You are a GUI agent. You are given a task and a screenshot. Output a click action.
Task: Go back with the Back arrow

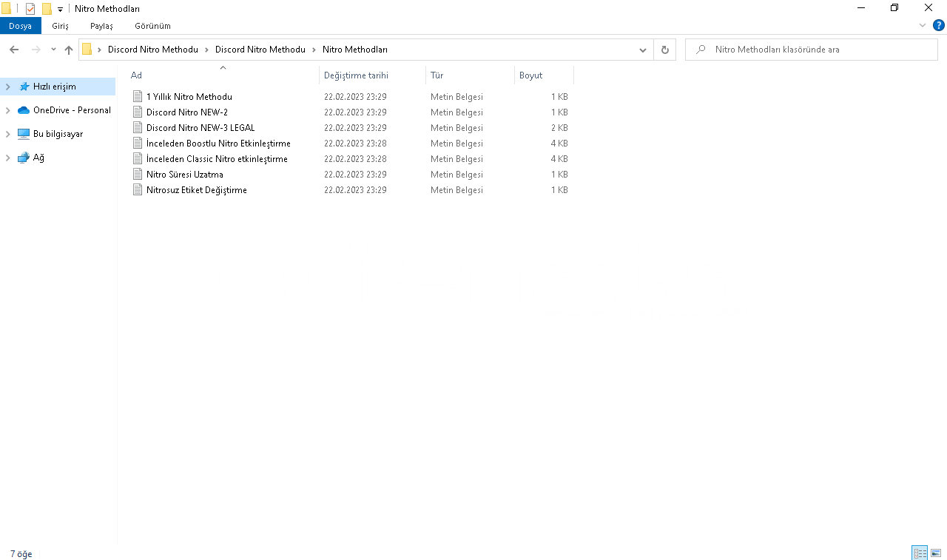[x=14, y=50]
